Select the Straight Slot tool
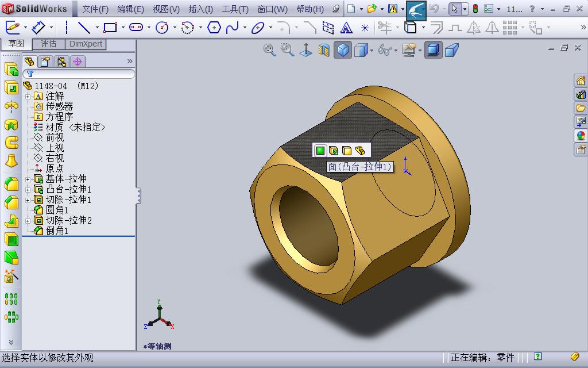 coord(136,28)
